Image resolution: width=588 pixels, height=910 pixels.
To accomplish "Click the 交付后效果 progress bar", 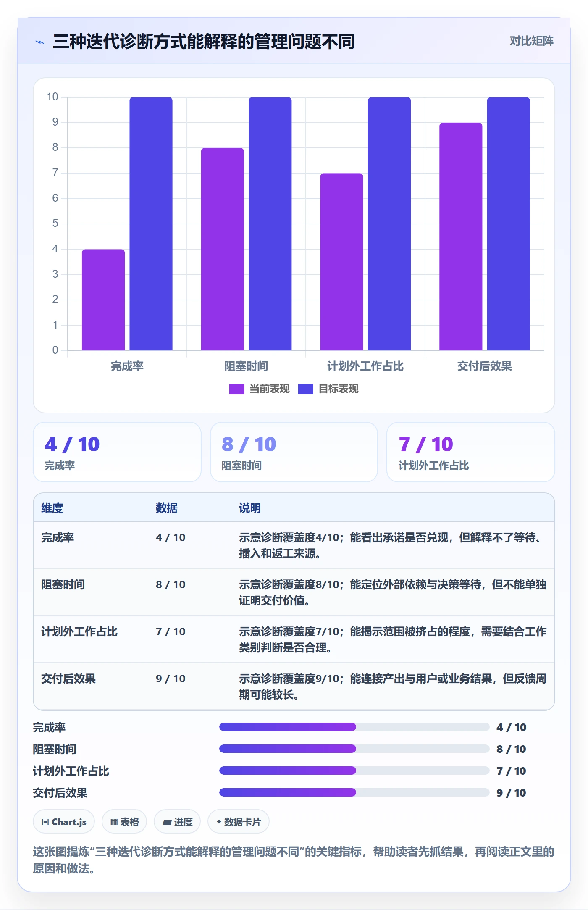I will coord(354,792).
